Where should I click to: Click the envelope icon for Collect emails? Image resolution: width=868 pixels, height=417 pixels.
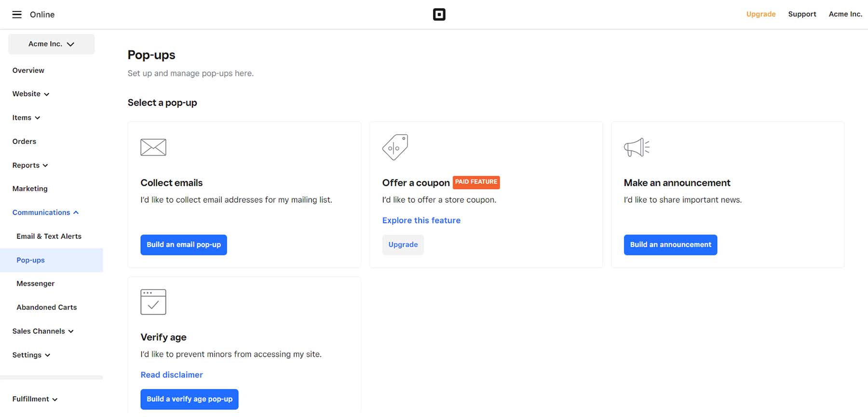point(153,147)
